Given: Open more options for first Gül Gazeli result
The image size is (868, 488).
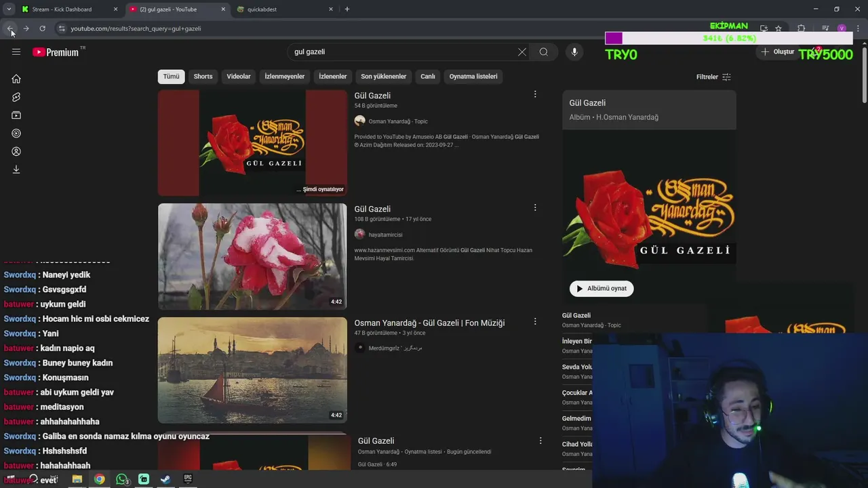Looking at the screenshot, I should (x=535, y=94).
